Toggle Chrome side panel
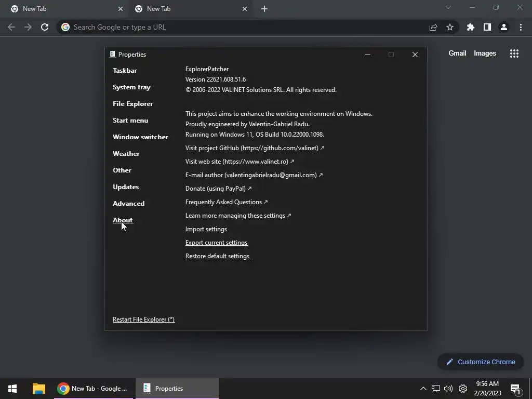 tap(487, 27)
